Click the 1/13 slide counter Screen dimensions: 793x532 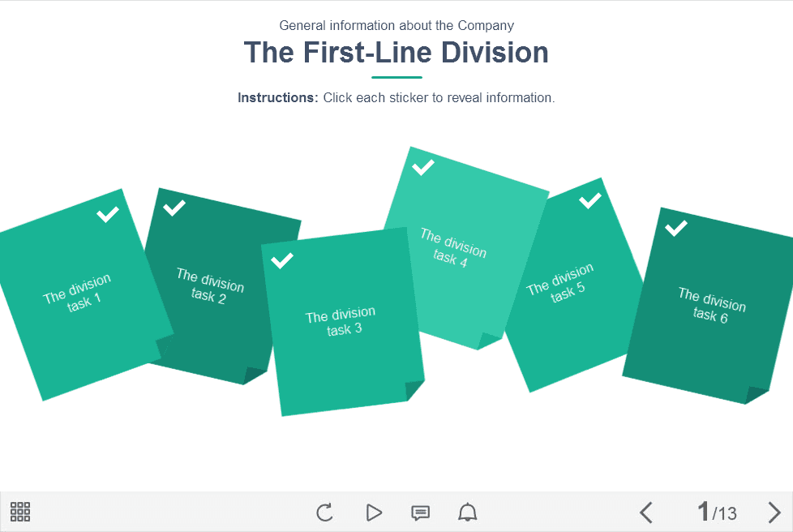(717, 513)
